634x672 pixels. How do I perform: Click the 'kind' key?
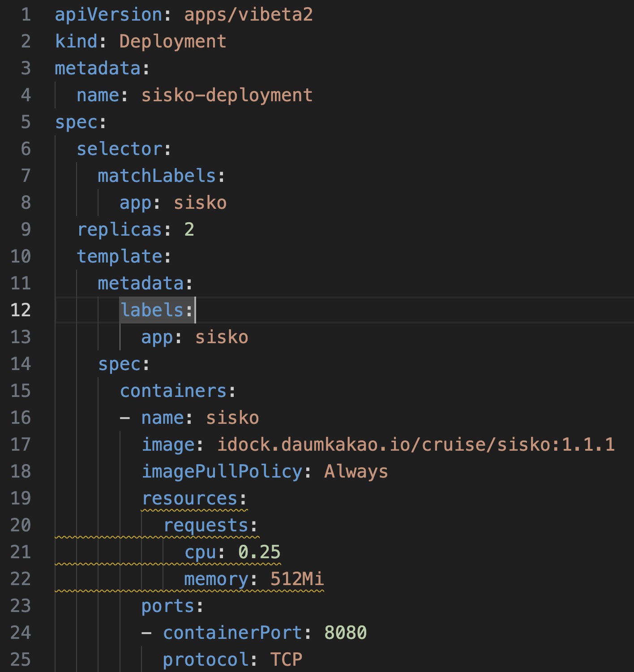pyautogui.click(x=76, y=42)
